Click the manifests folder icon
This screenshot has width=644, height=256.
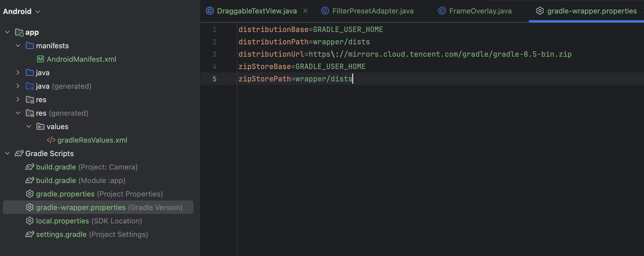point(30,46)
